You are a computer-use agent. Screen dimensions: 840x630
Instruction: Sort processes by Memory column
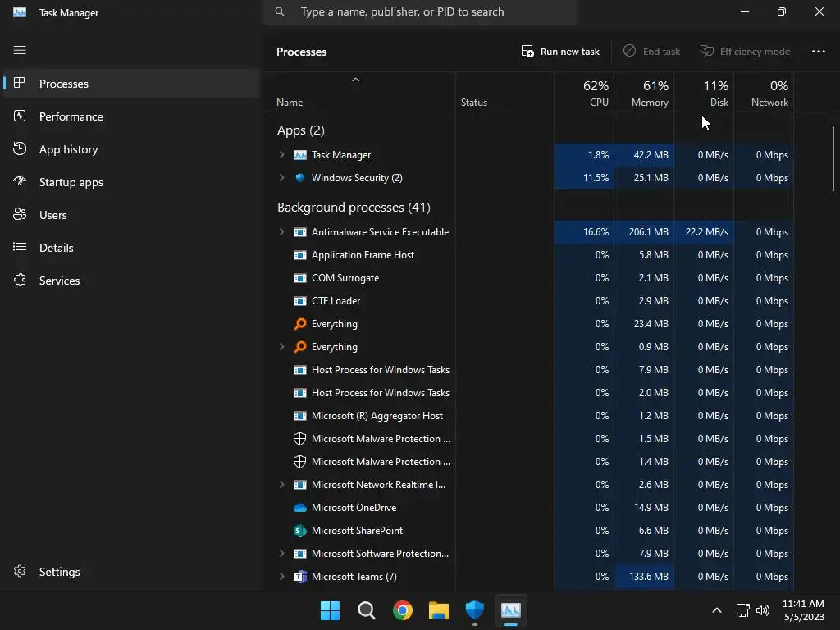[x=644, y=93]
